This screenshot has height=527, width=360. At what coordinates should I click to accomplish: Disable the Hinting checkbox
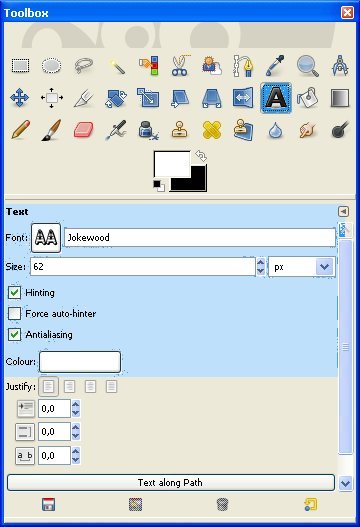(14, 292)
